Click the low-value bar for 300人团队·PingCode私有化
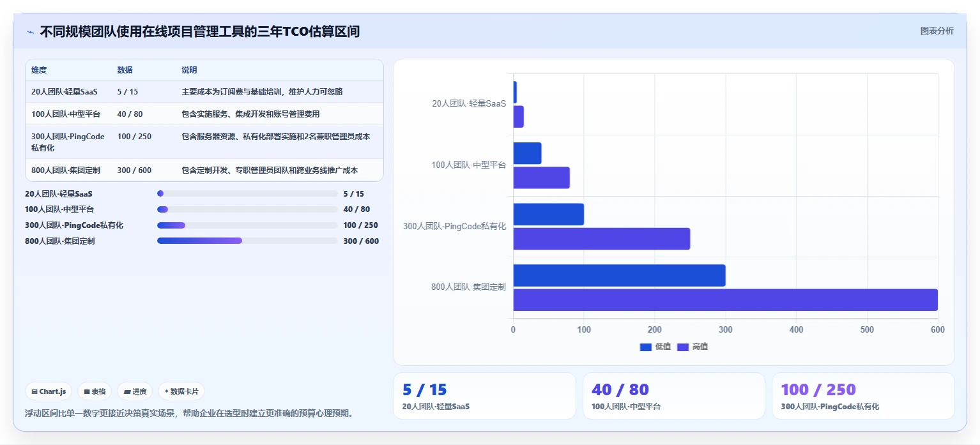 549,214
